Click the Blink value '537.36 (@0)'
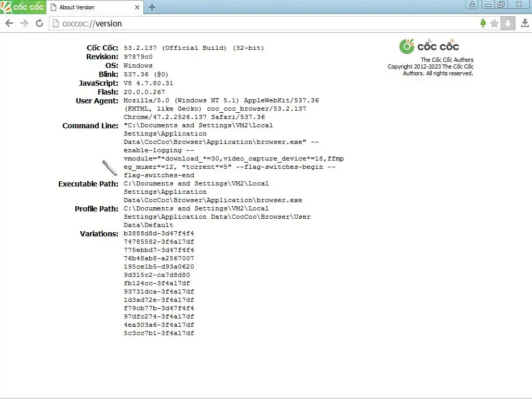This screenshot has height=399, width=532. point(146,74)
